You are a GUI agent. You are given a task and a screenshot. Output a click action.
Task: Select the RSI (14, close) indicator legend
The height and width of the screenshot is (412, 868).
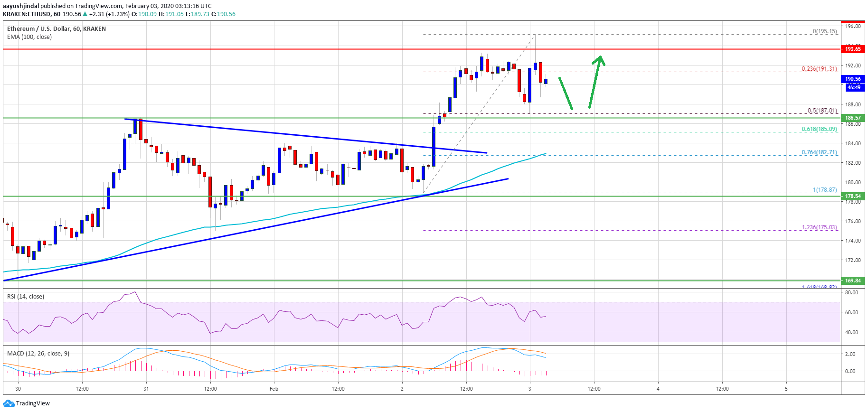26,297
